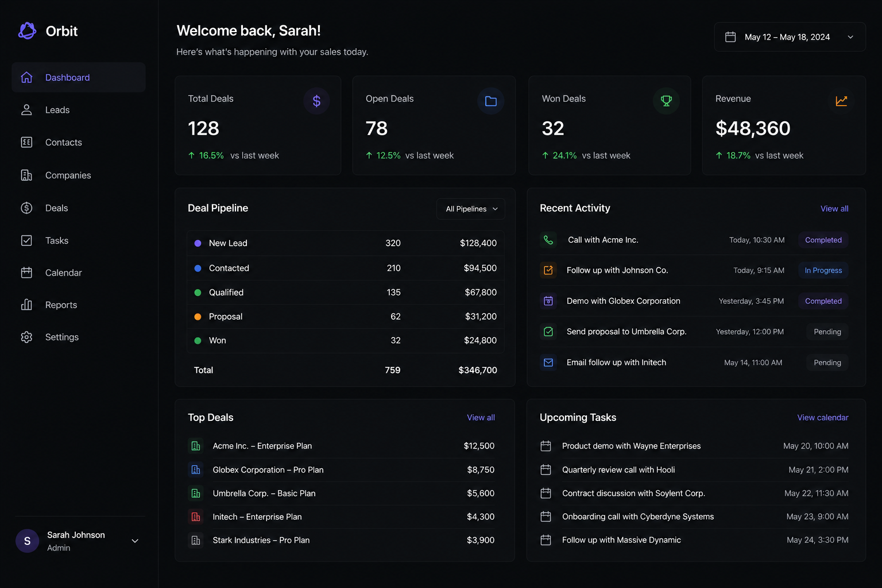Click the trophy icon on Won Deals card
This screenshot has width=882, height=588.
point(666,101)
